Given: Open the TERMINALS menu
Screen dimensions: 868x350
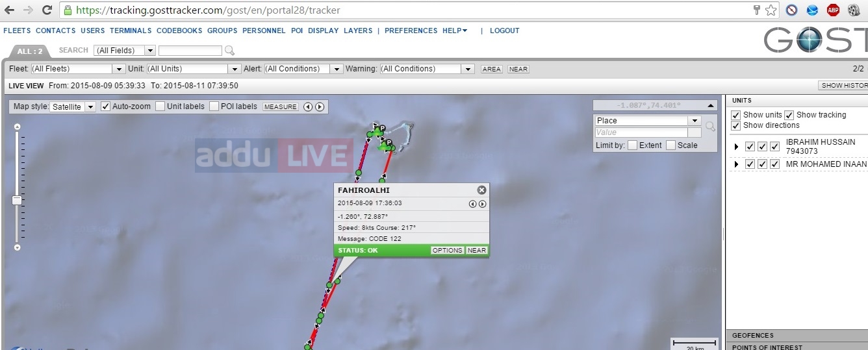Looking at the screenshot, I should (131, 31).
